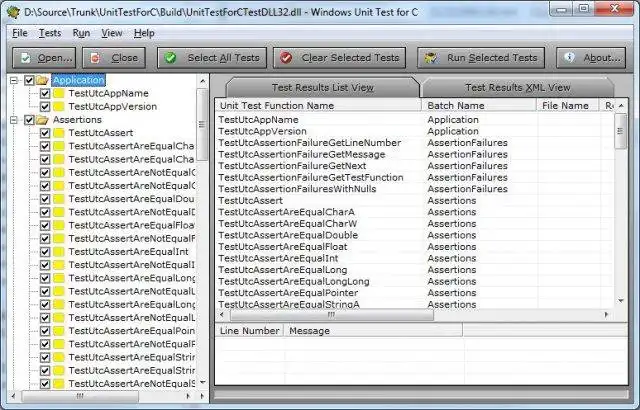Uncheck the Application batch checkbox
This screenshot has width=640, height=410.
coord(29,80)
